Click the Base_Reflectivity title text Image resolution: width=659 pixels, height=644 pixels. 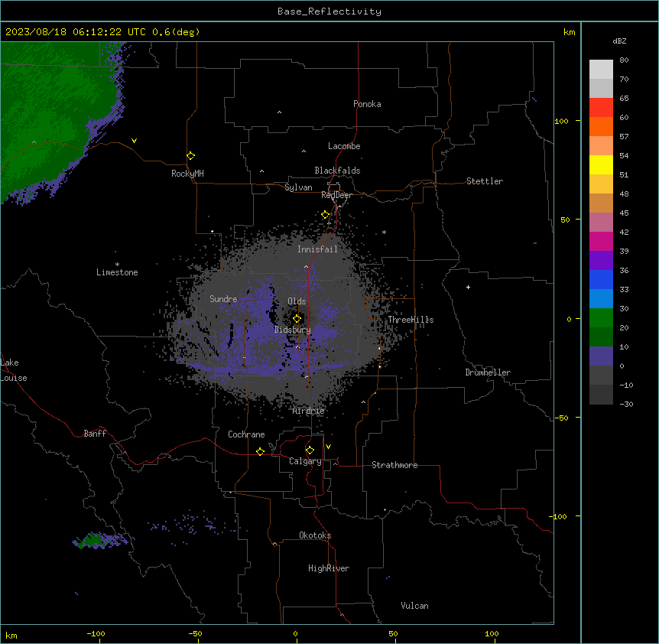tap(329, 11)
